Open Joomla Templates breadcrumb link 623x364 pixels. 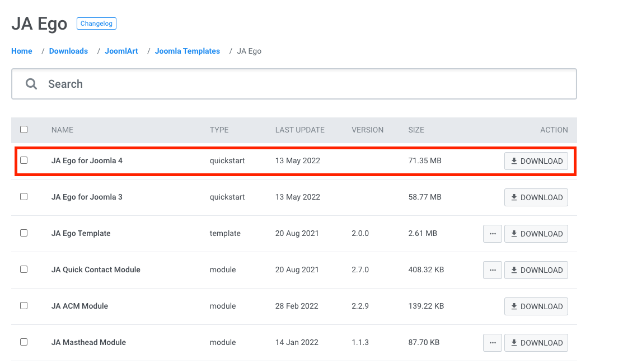click(187, 51)
